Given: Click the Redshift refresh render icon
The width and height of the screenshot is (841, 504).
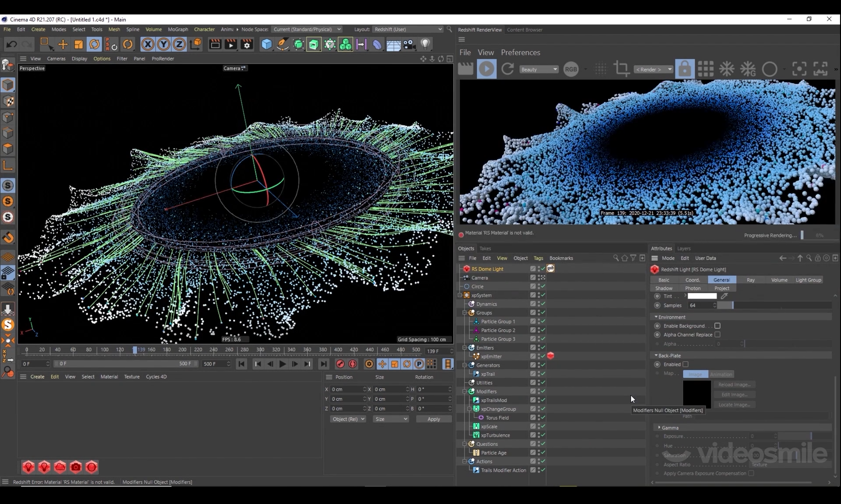Looking at the screenshot, I should pos(508,69).
